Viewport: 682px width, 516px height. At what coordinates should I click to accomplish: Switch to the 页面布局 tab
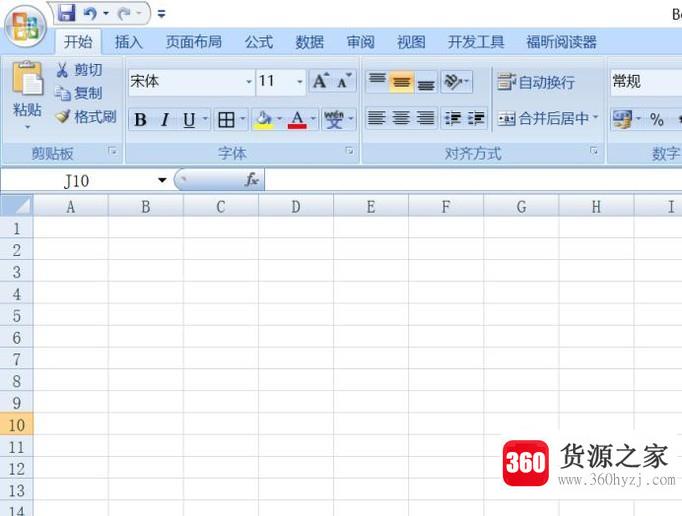click(194, 42)
